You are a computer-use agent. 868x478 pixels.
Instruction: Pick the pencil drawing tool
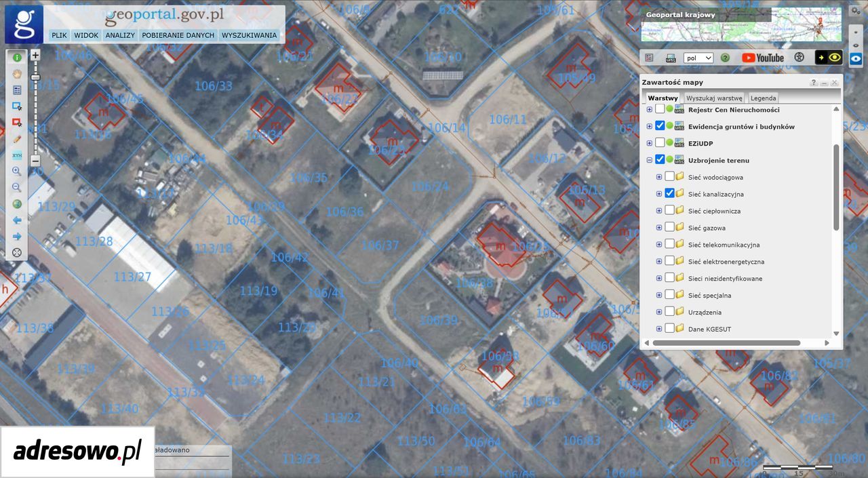[x=17, y=138]
